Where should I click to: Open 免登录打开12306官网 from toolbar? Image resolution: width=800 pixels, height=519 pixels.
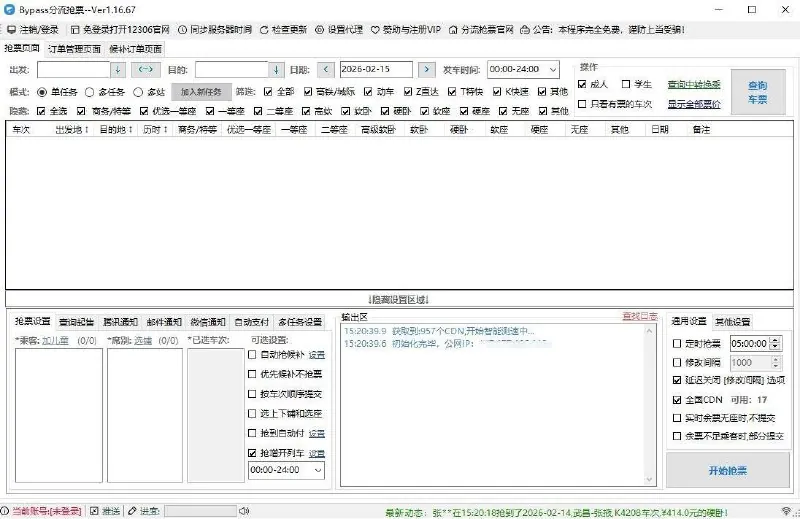coord(120,30)
